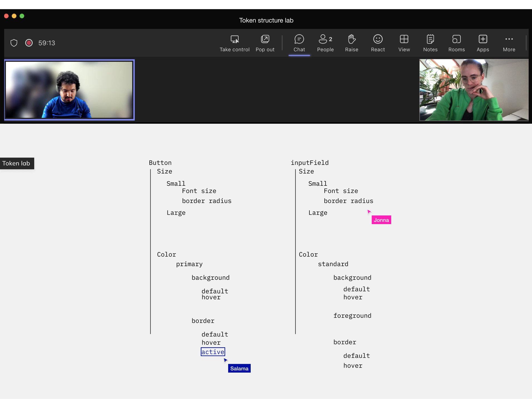Click the red recording indicator
This screenshot has height=399, width=532.
[x=29, y=43]
